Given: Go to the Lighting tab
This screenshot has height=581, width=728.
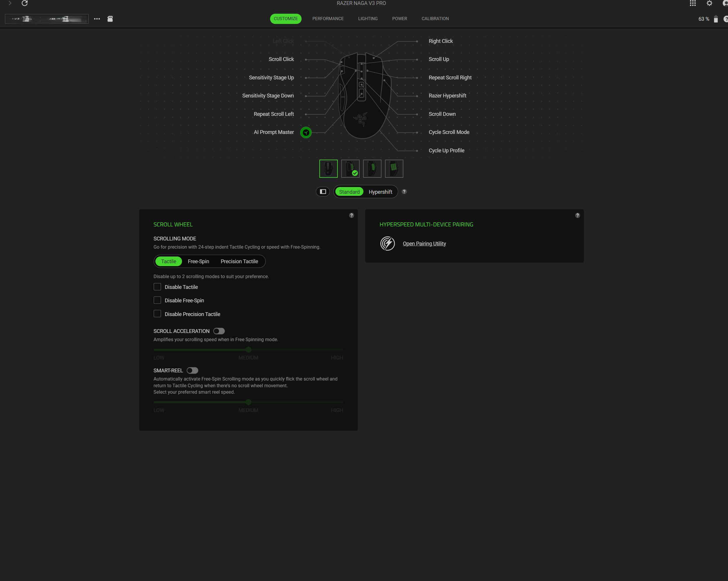Looking at the screenshot, I should (368, 19).
